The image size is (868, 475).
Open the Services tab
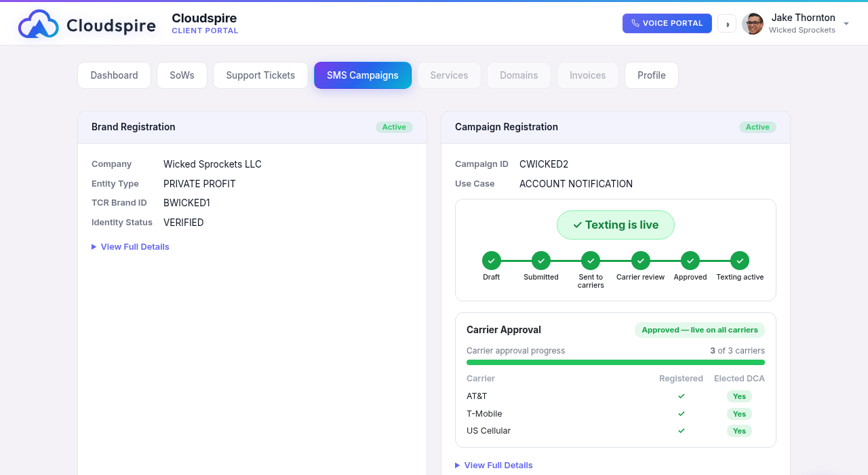[x=449, y=75]
